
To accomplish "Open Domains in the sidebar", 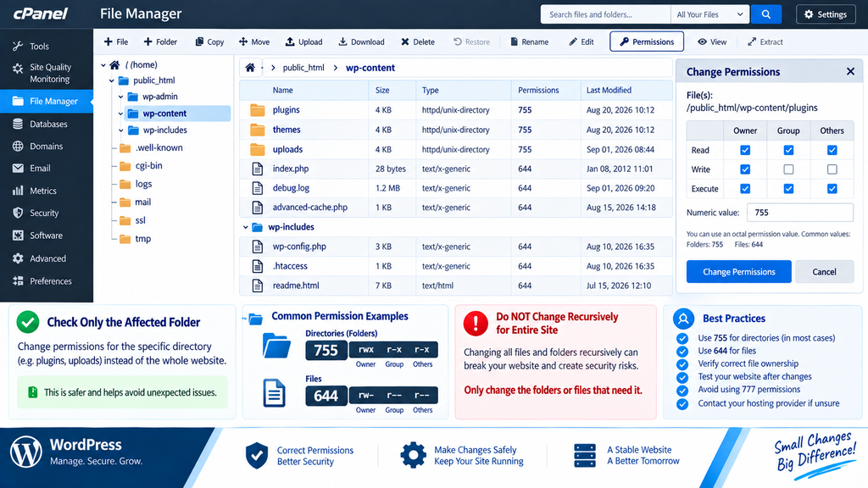I will [x=47, y=146].
